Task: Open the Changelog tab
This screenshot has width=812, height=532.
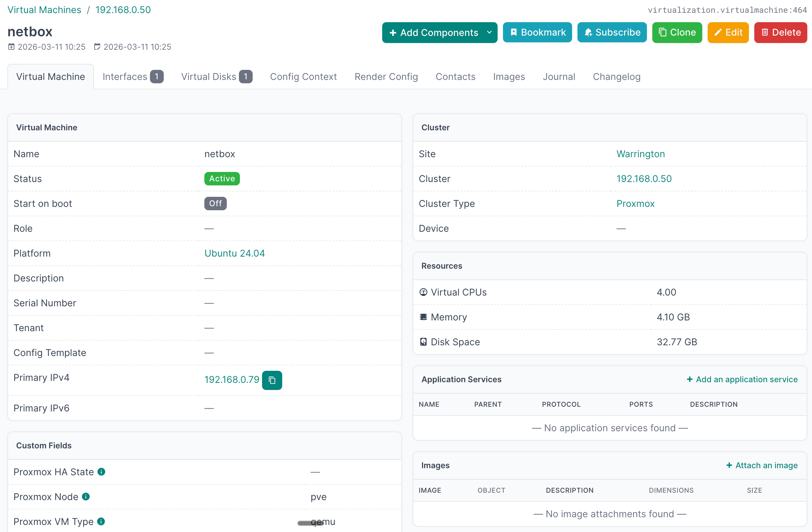Action: [x=616, y=77]
